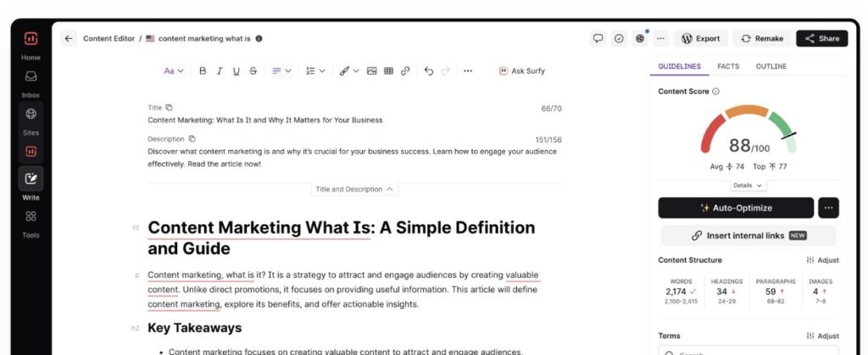Viewport: 868px width, 355px height.
Task: Click the Content Score info icon
Action: pyautogui.click(x=715, y=92)
